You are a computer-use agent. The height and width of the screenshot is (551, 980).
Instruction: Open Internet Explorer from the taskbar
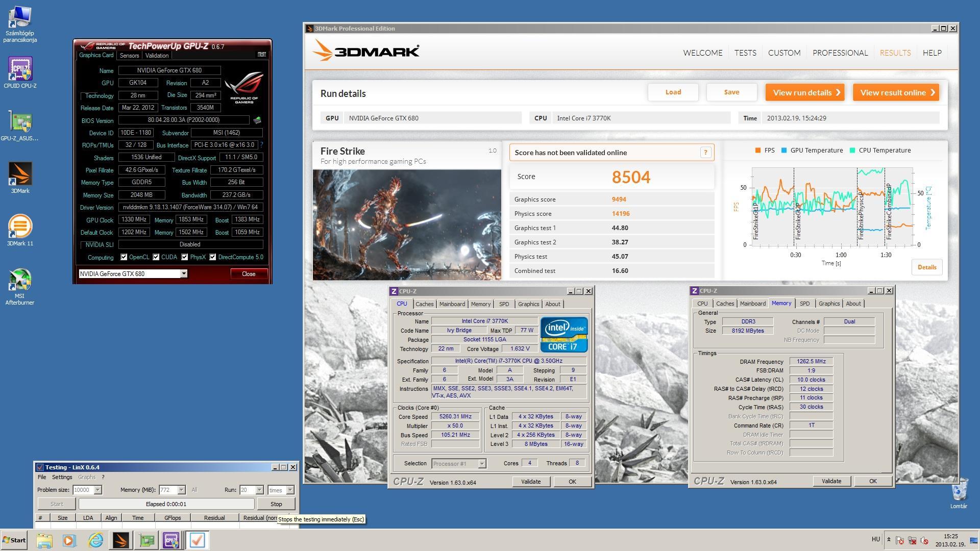click(95, 540)
